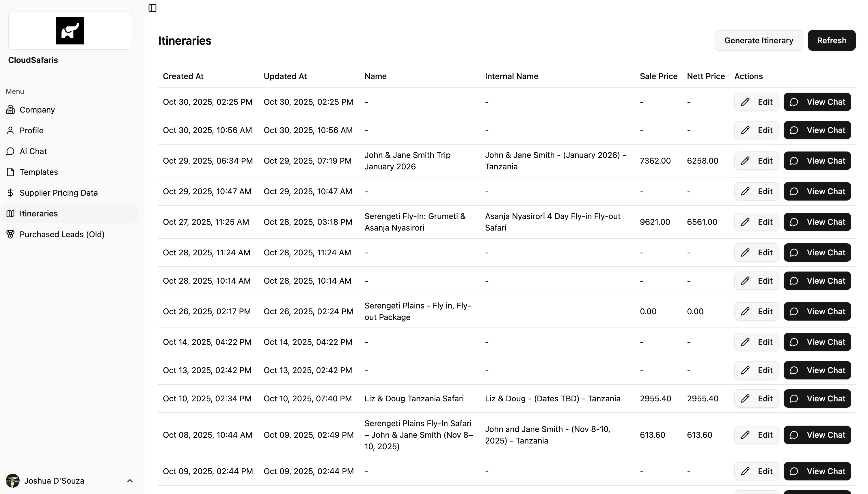Image resolution: width=868 pixels, height=494 pixels.
Task: Click the CloudSafaris elephant logo
Action: pos(70,30)
